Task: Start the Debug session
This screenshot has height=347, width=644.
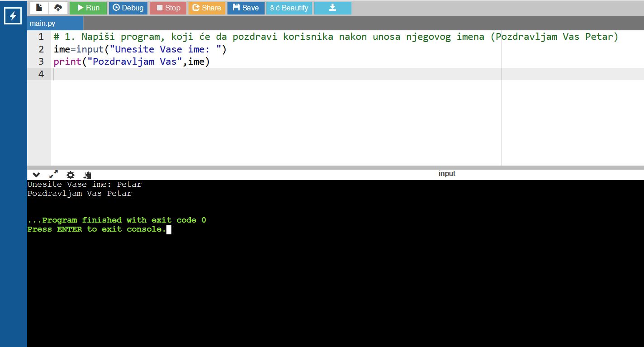Action: (128, 8)
